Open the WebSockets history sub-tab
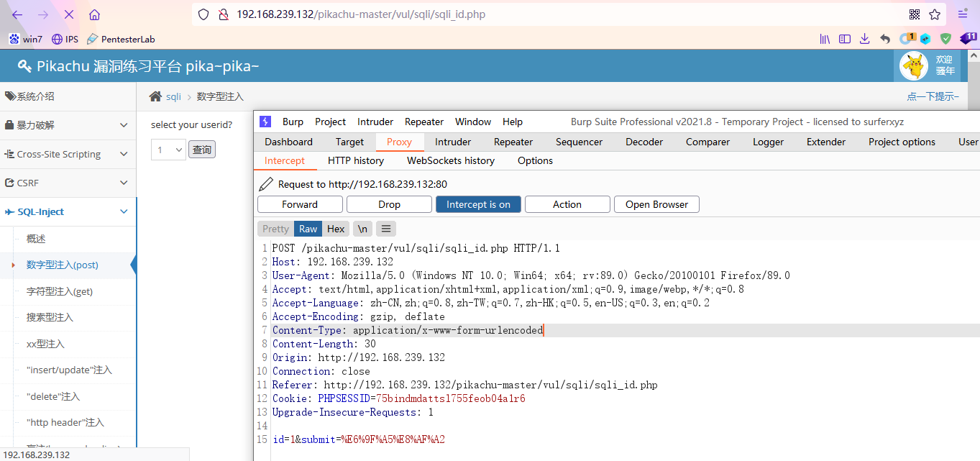This screenshot has width=980, height=461. tap(451, 160)
